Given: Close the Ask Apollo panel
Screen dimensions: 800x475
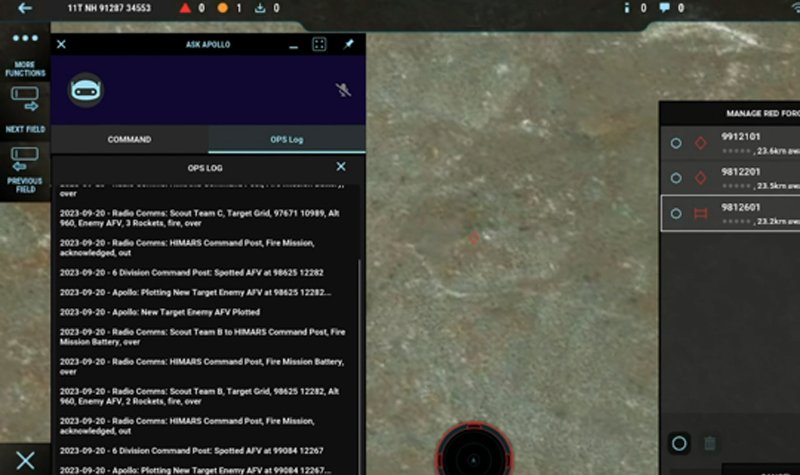Looking at the screenshot, I should pos(61,44).
